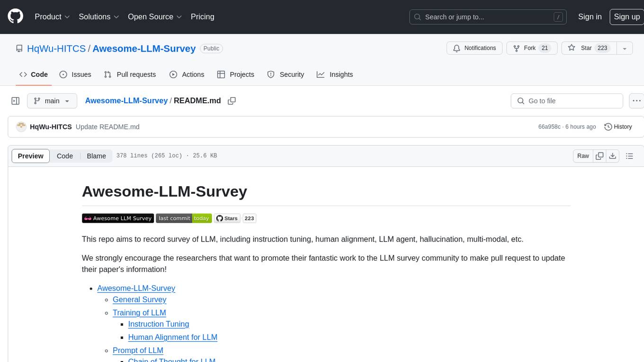Focus the Search or jump to field
The height and width of the screenshot is (362, 644).
click(x=488, y=17)
